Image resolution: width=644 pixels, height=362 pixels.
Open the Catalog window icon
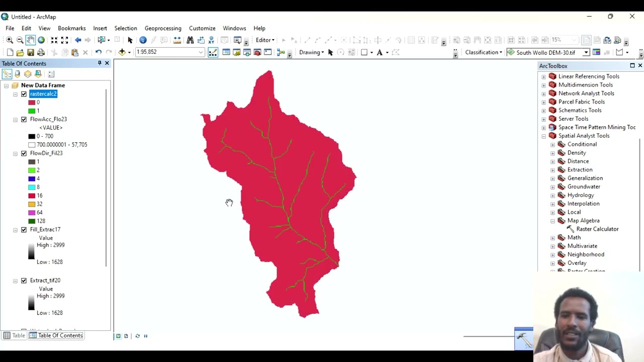point(236,52)
